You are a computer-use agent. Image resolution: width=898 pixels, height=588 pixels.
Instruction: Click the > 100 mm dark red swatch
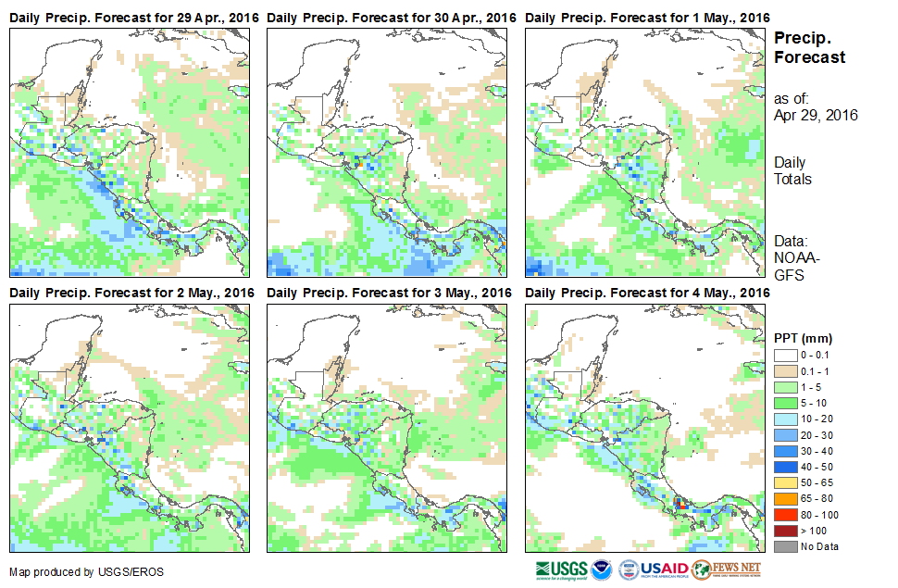(x=785, y=531)
